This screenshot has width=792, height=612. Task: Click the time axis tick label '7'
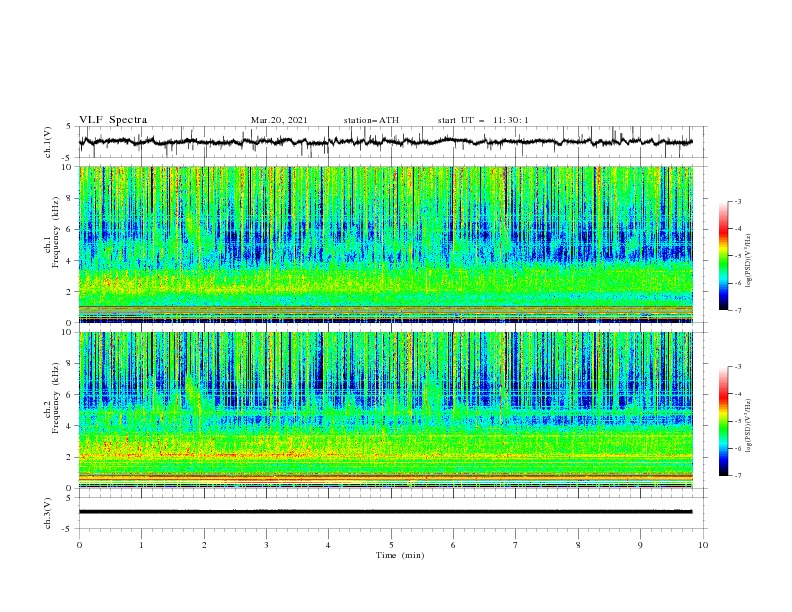[516, 545]
